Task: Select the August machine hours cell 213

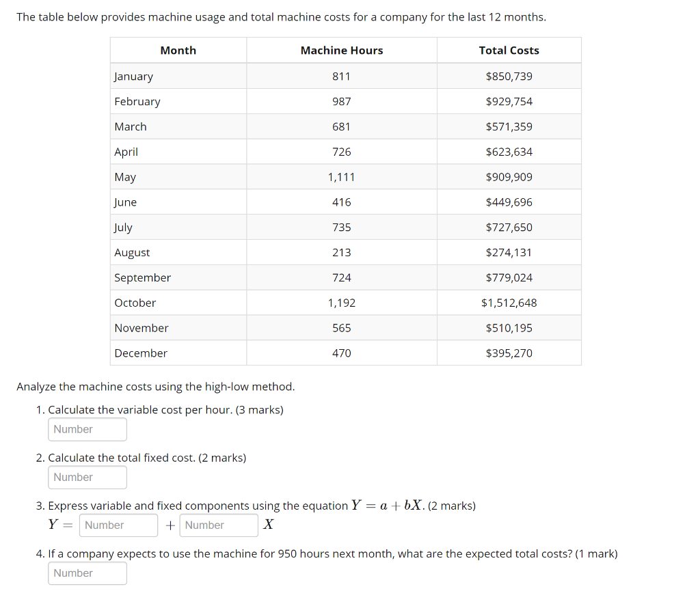Action: 342,253
